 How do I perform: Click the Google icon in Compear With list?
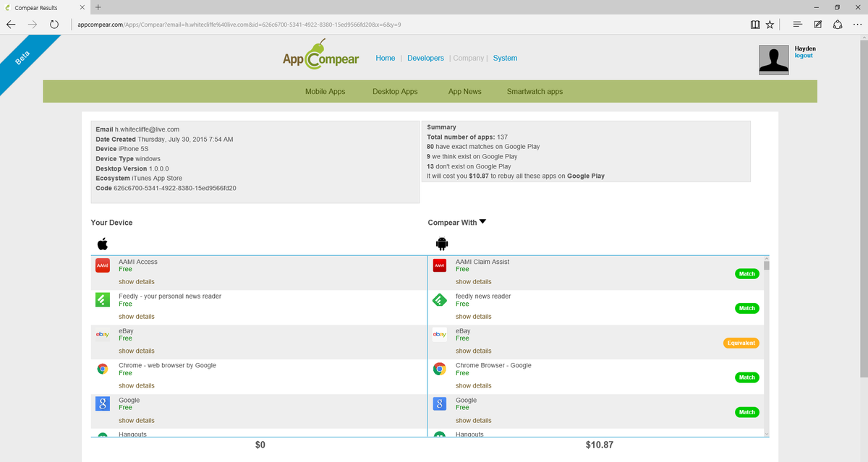point(440,403)
